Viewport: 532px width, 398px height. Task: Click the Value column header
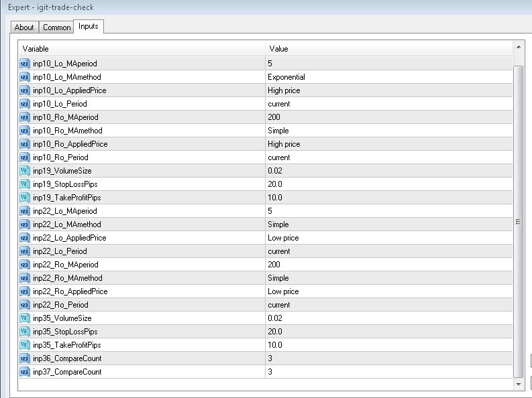pyautogui.click(x=389, y=49)
